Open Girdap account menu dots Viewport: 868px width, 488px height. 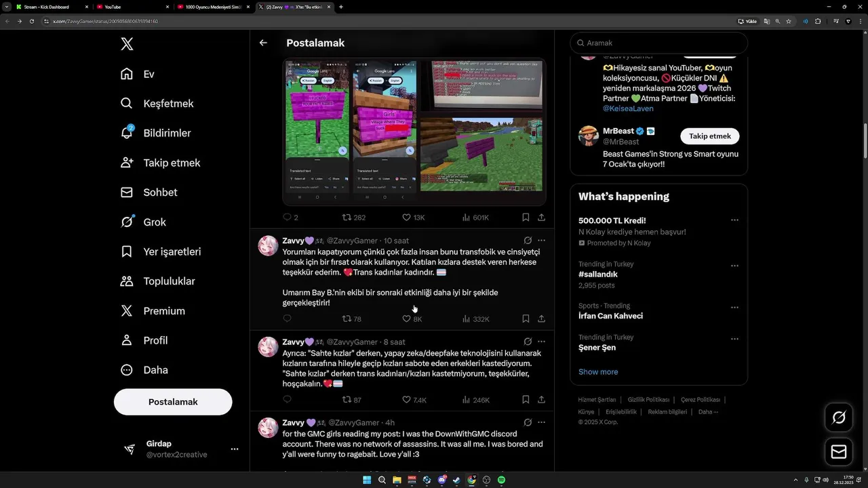click(235, 449)
